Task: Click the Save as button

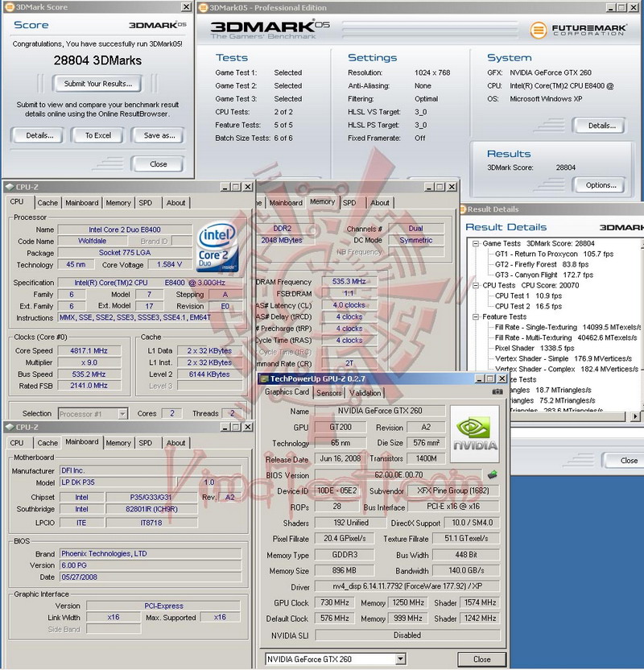Action: pos(159,135)
